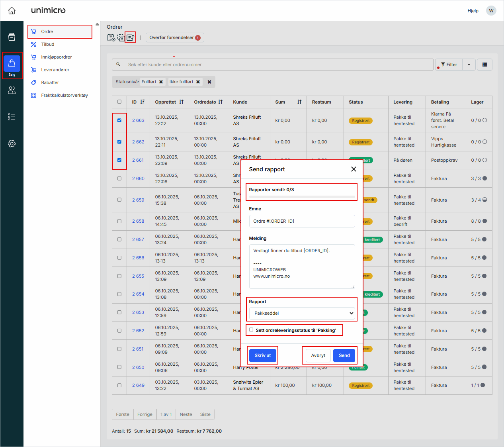Open the customers icon in the left sidebar
The image size is (504, 447).
tap(12, 90)
